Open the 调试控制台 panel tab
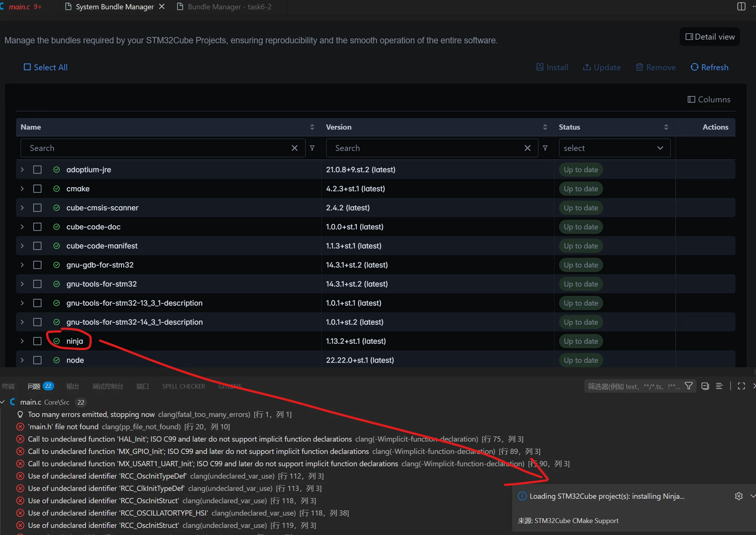 [x=108, y=386]
